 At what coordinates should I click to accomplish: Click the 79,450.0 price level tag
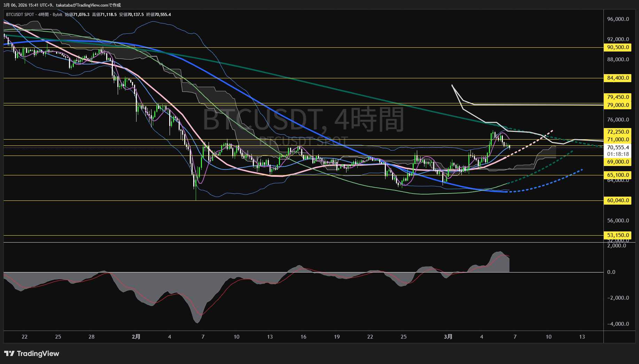tap(618, 97)
